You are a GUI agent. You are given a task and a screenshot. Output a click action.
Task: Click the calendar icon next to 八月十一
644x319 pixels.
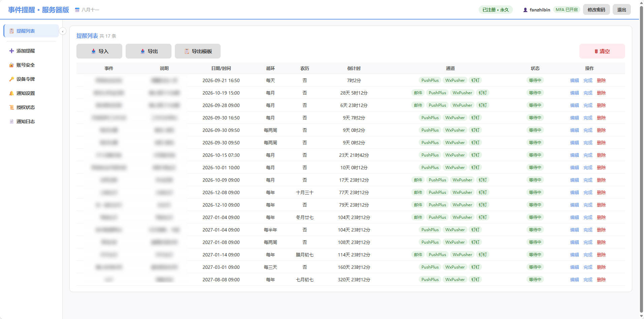coord(77,10)
